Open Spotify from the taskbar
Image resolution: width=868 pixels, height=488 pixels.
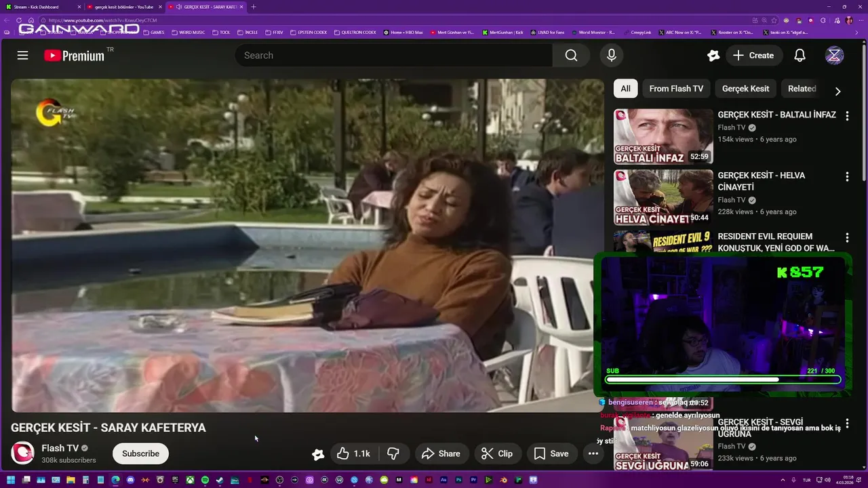pyautogui.click(x=205, y=480)
